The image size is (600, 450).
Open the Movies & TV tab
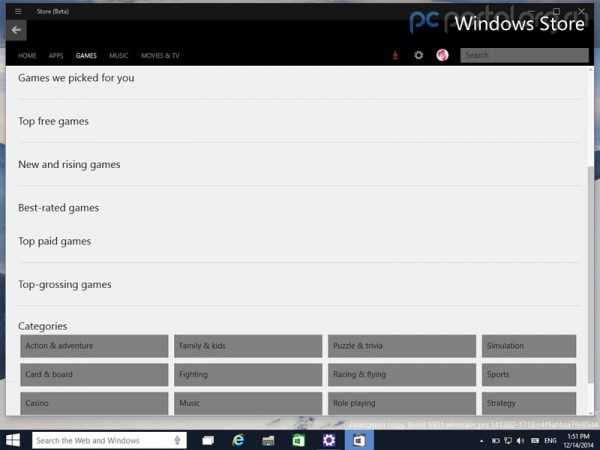[x=160, y=55]
